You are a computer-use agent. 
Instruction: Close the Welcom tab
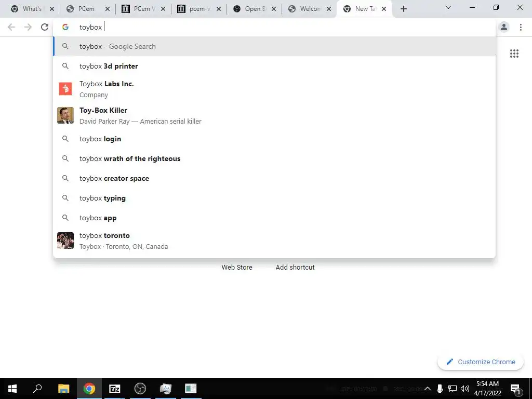pos(329,9)
